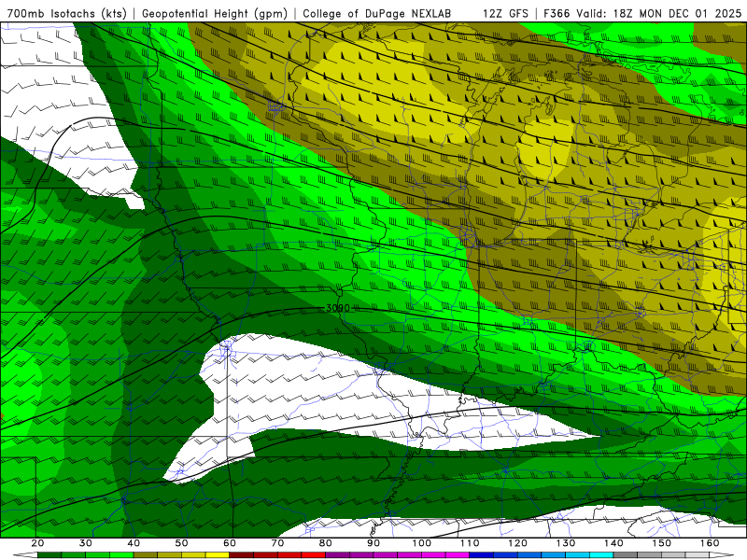Viewport: 747px width, 560px height.
Task: Click the legend value "150"
Action: [x=662, y=543]
